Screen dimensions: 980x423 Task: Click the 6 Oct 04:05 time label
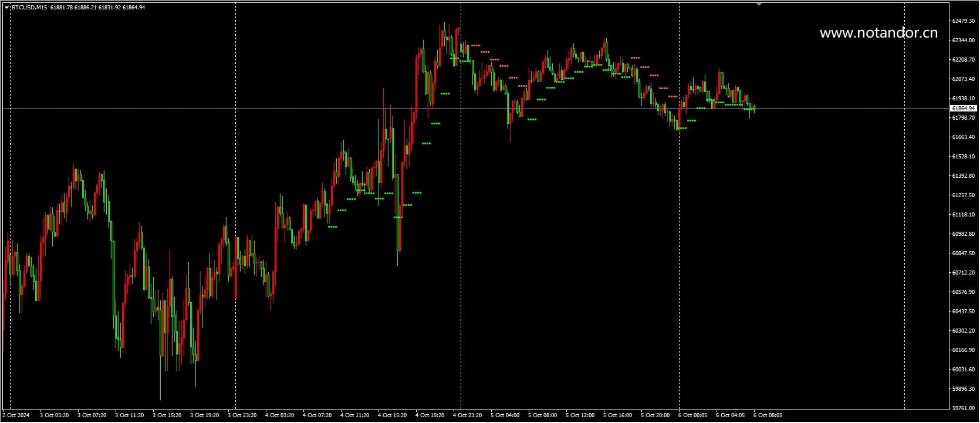(730, 415)
